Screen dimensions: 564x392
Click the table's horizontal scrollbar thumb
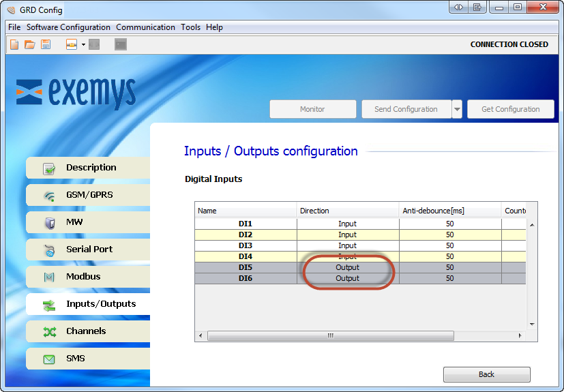click(331, 335)
